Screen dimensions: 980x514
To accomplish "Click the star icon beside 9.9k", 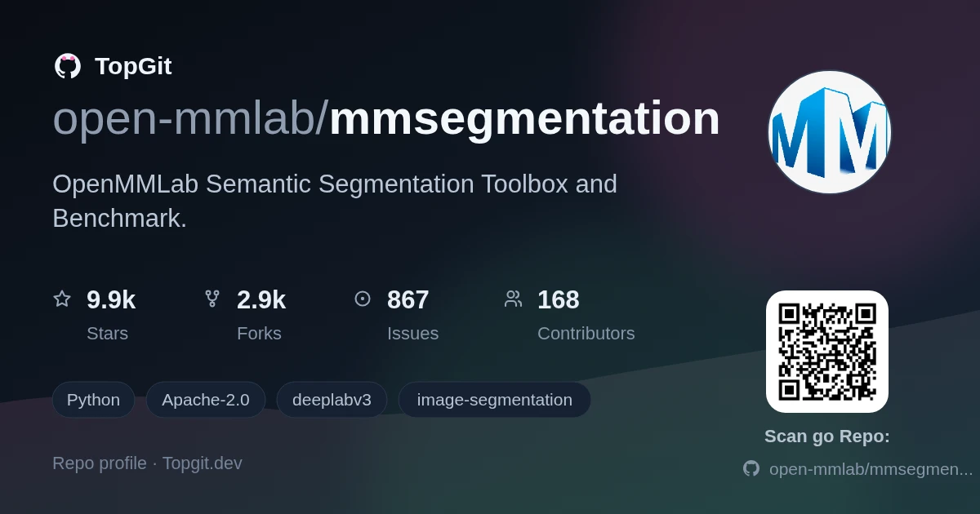I will point(62,299).
